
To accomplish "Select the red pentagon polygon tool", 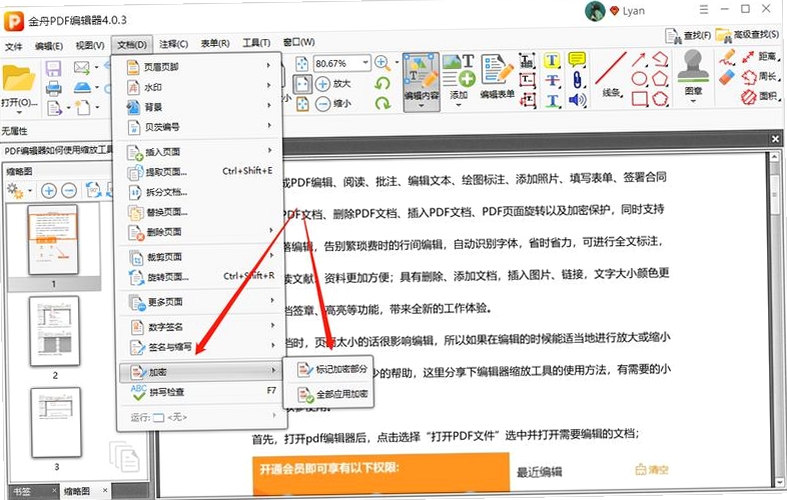I will point(660,79).
